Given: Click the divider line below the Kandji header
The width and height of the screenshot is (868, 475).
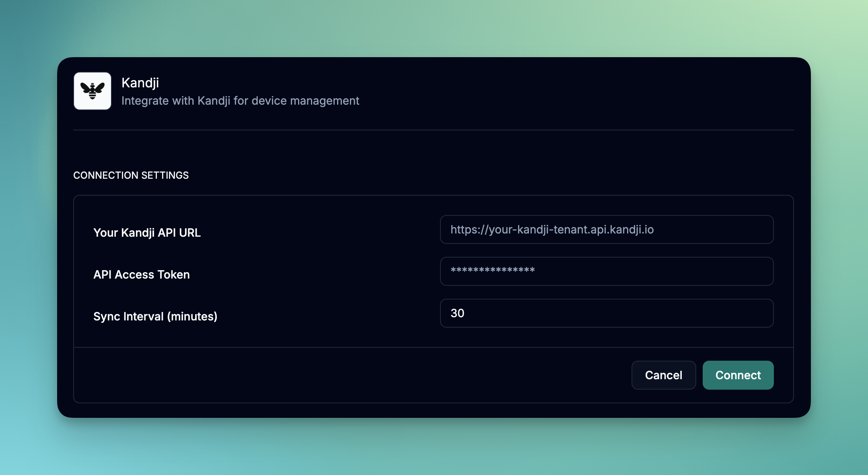Looking at the screenshot, I should pyautogui.click(x=434, y=130).
